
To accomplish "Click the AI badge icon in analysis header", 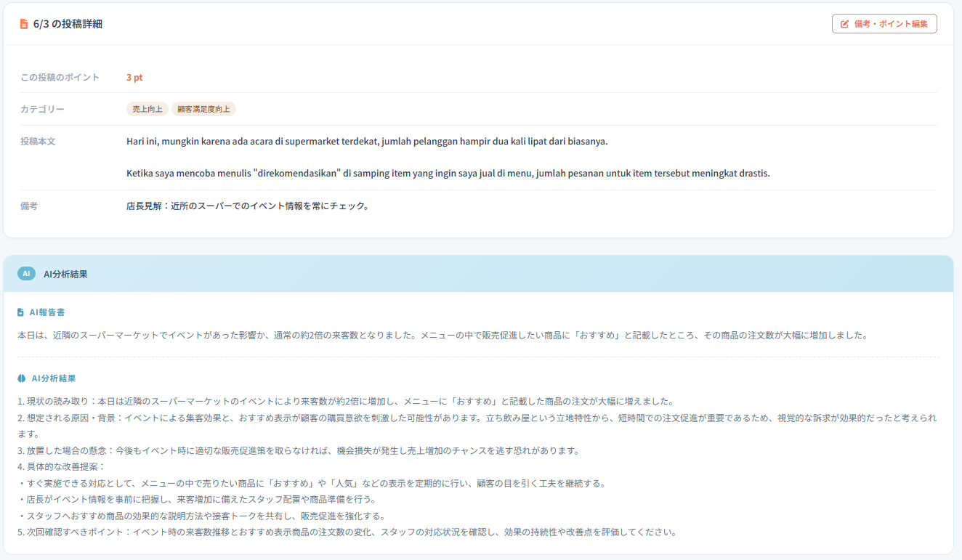I will coord(26,274).
